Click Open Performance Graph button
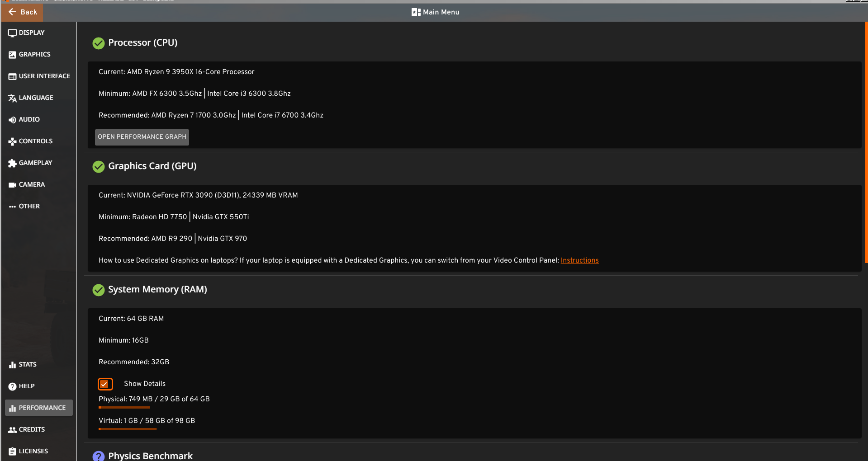Viewport: 868px width, 461px height. coord(142,137)
